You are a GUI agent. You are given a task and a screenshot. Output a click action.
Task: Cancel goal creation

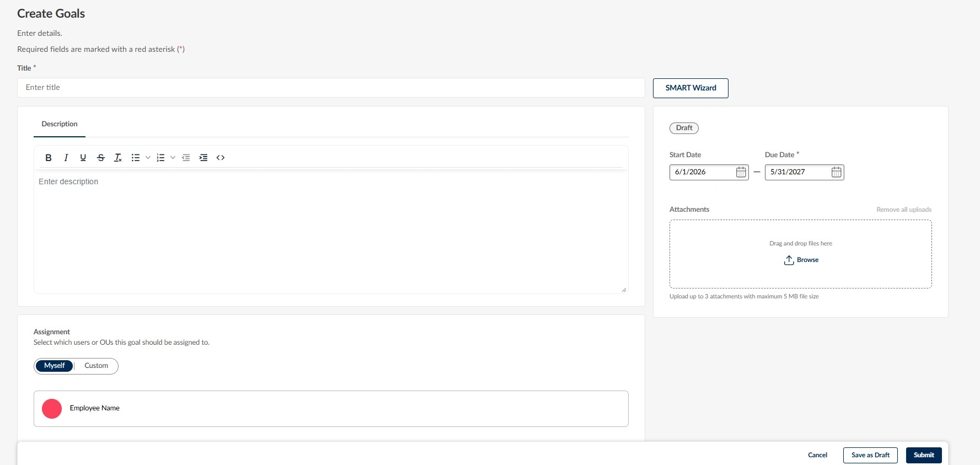(x=817, y=455)
